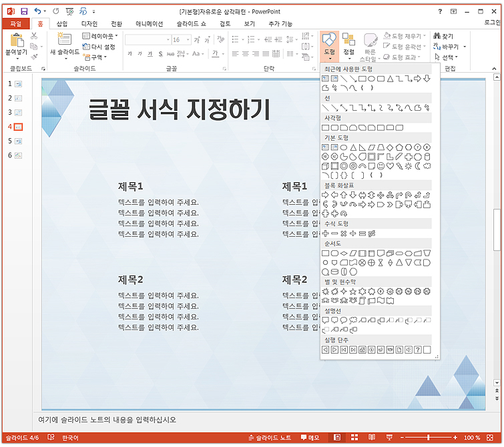
Task: Switch to Reading view
Action: click(x=372, y=438)
